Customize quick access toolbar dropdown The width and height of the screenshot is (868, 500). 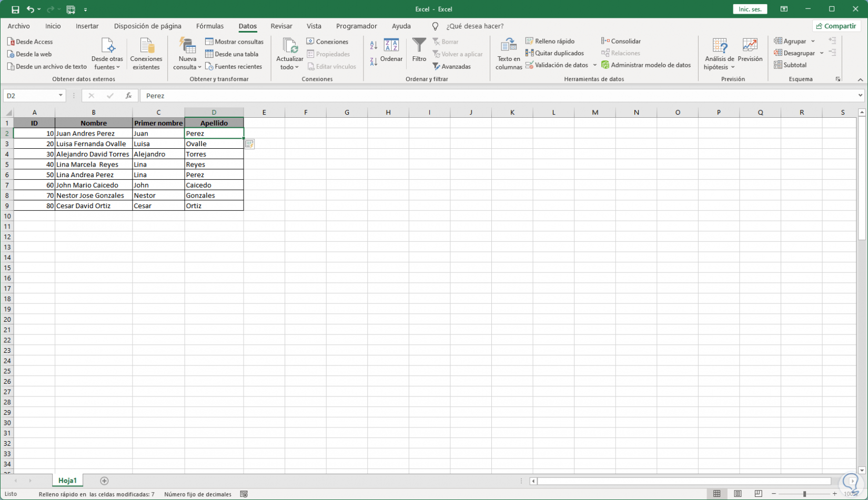click(x=85, y=9)
